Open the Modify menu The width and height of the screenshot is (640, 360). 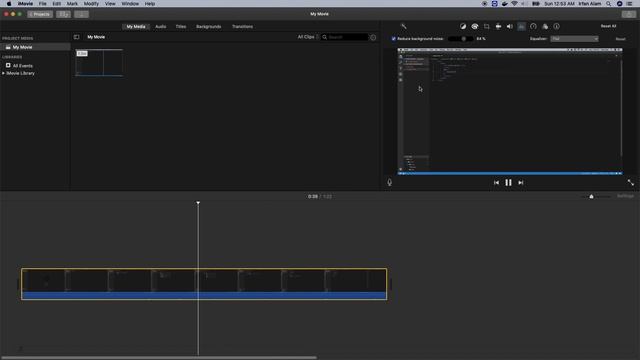click(x=91, y=4)
